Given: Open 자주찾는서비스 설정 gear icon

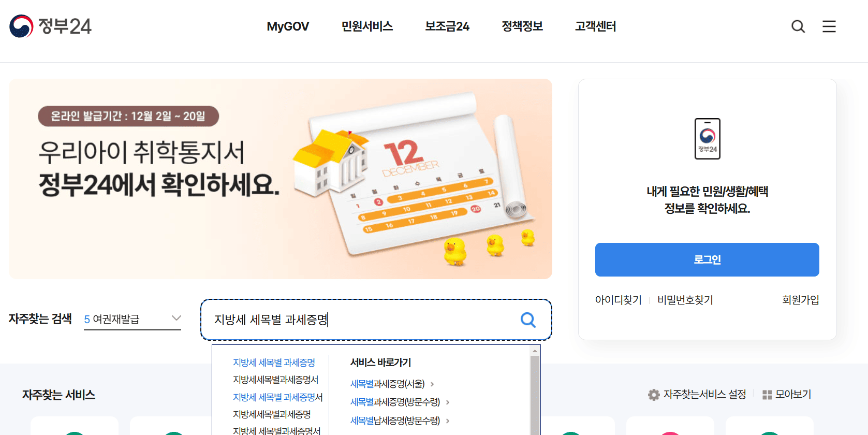Looking at the screenshot, I should coord(654,395).
